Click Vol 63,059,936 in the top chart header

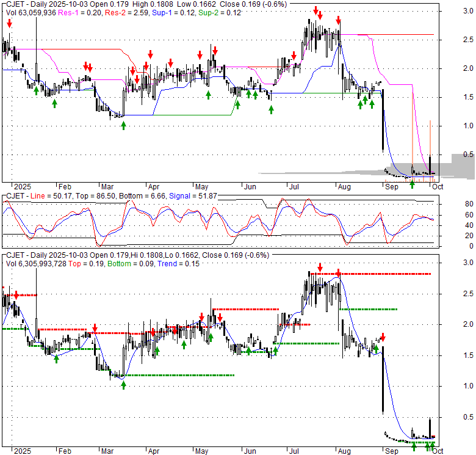coord(31,13)
